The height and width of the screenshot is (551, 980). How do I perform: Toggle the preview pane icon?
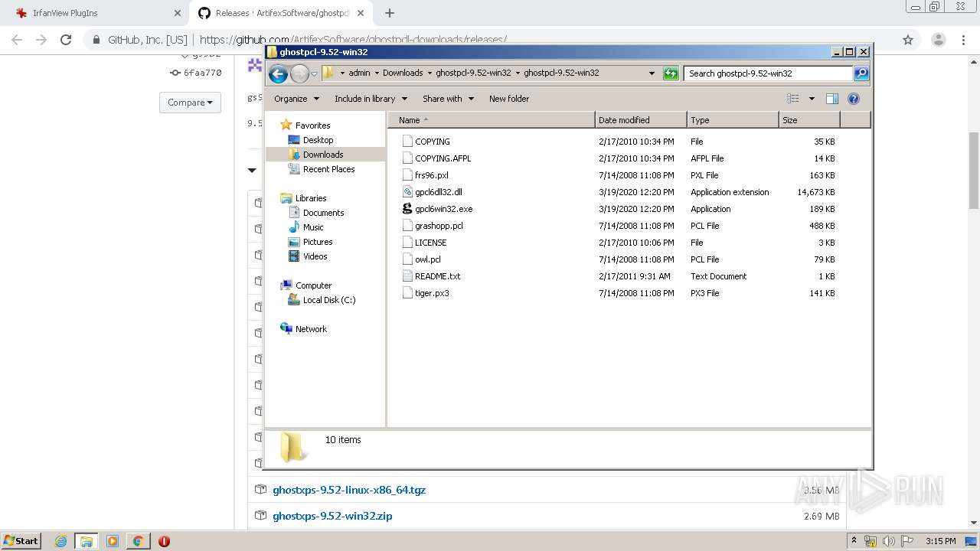(832, 99)
